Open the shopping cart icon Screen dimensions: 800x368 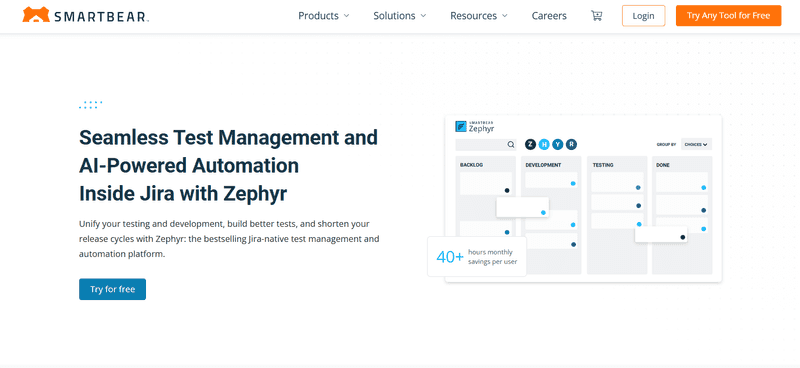[596, 16]
